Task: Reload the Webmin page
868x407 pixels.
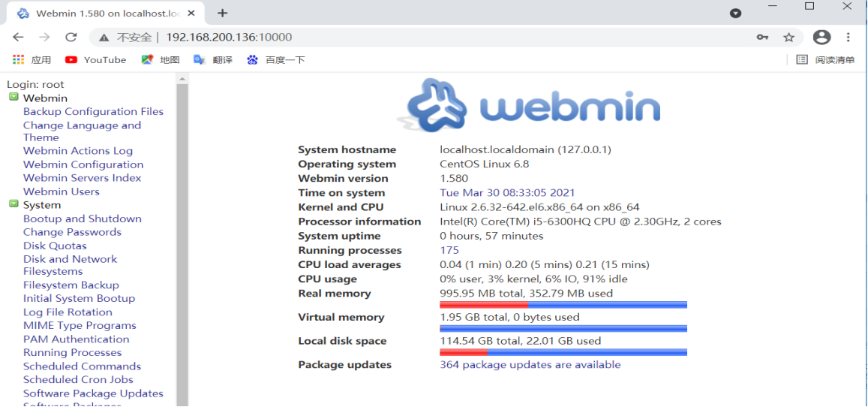Action: pos(71,37)
